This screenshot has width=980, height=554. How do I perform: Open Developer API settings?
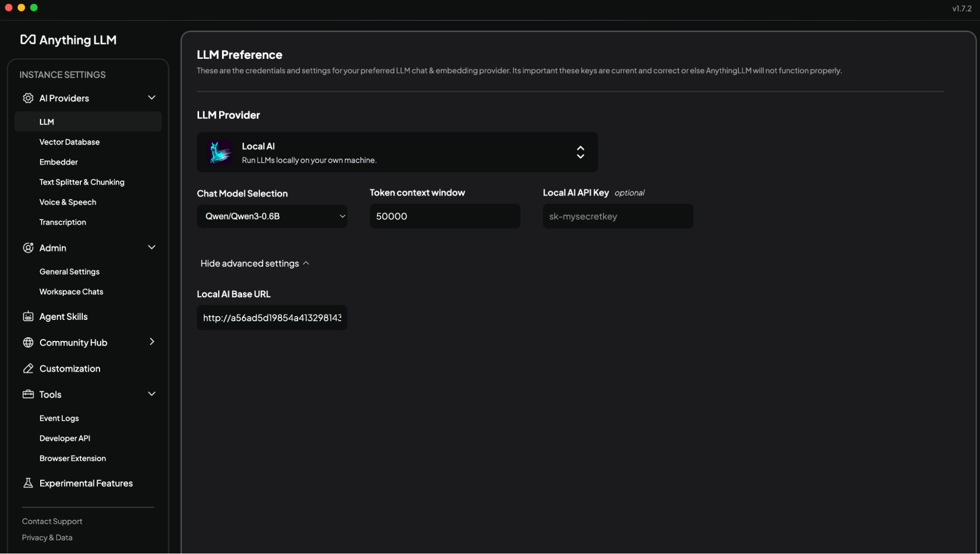coord(65,438)
